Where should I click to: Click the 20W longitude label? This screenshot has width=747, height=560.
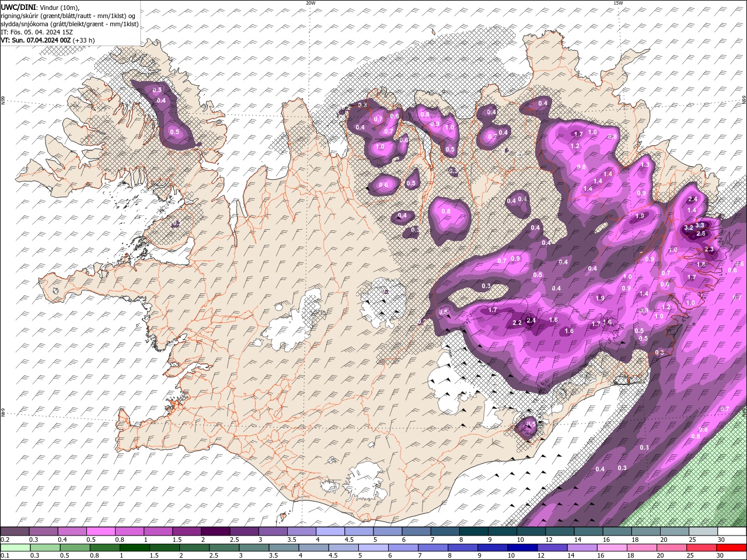coord(310,3)
